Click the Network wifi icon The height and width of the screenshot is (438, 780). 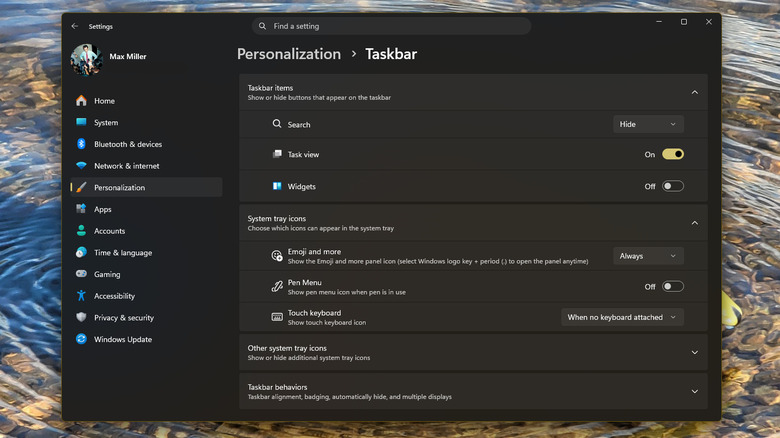[x=81, y=166]
